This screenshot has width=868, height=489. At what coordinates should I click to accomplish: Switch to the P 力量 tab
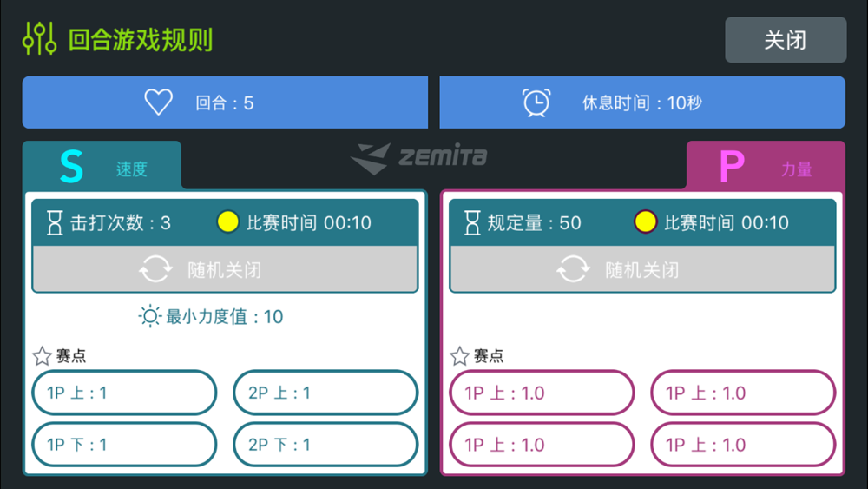coord(766,166)
